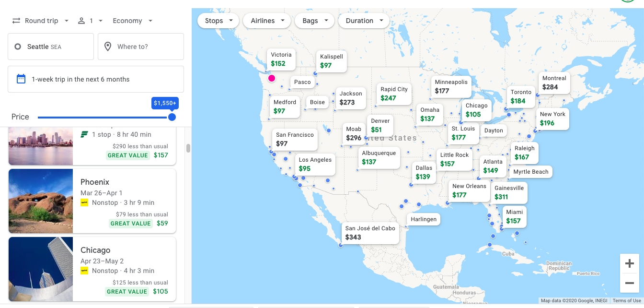The height and width of the screenshot is (308, 644).
Task: Click the Seattle SEA origin field
Action: tap(51, 47)
